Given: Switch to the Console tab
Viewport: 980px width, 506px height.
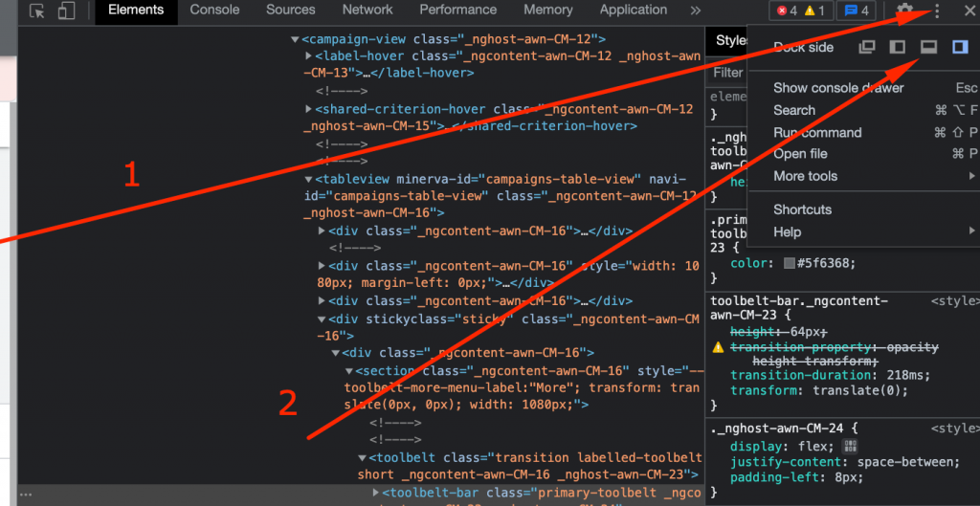Looking at the screenshot, I should point(214,10).
